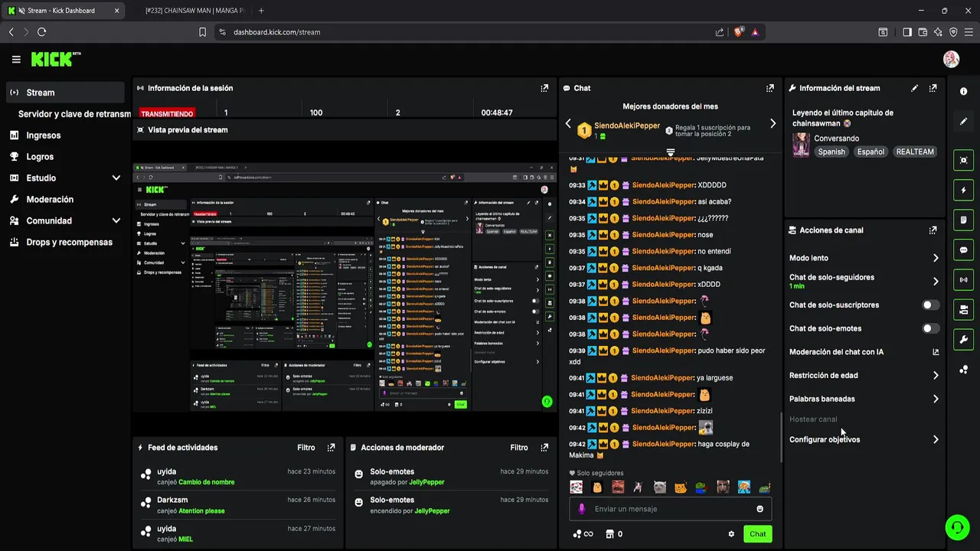Show next top donor

(773, 123)
